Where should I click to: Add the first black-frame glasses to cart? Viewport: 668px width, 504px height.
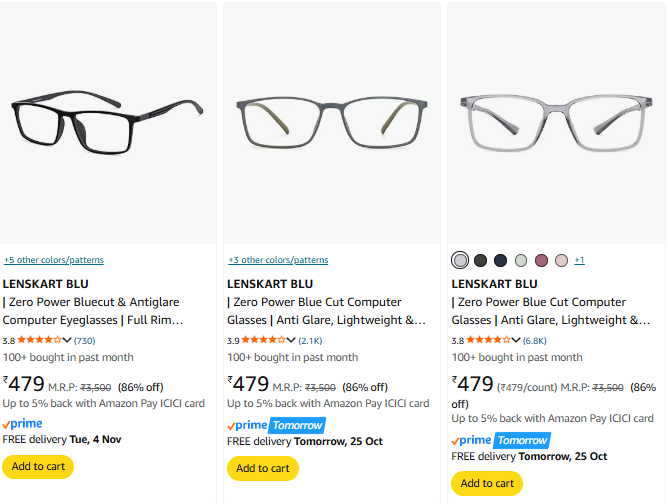(x=38, y=466)
